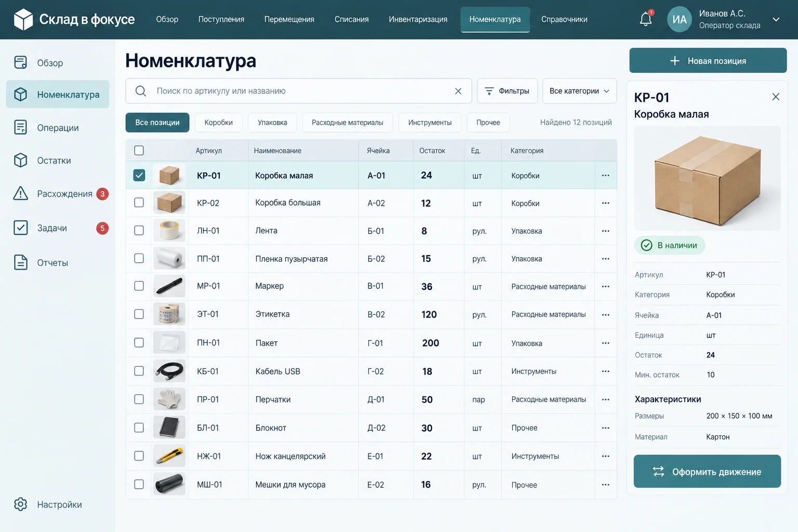
Task: Check the НЖ-01 Нож канцелярский checkbox
Action: pyautogui.click(x=139, y=456)
